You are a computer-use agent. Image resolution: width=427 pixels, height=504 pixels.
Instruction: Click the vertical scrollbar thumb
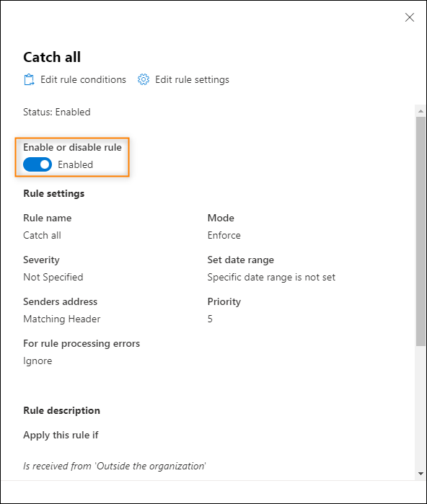(421, 231)
